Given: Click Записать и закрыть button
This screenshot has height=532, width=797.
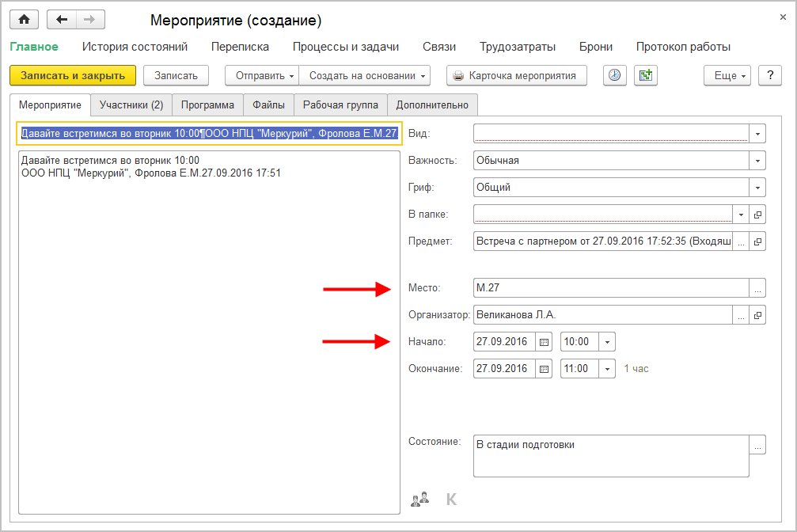Looking at the screenshot, I should (73, 75).
